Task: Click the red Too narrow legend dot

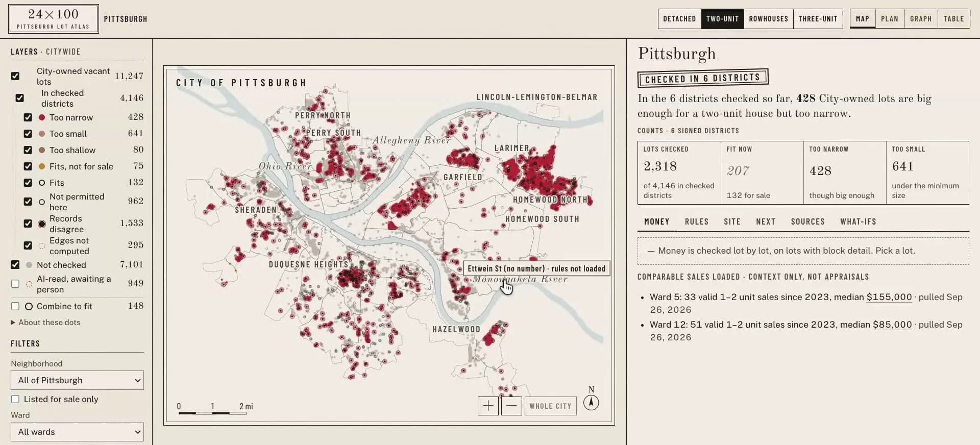Action: (42, 117)
